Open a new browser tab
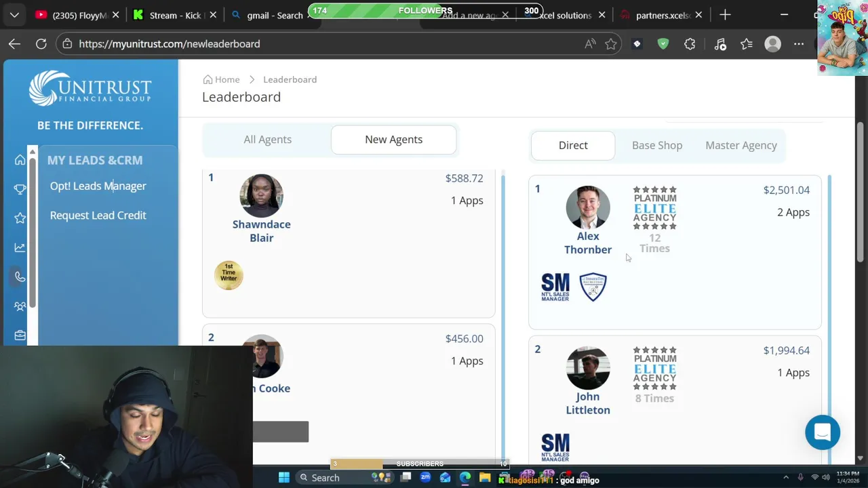 pos(725,15)
